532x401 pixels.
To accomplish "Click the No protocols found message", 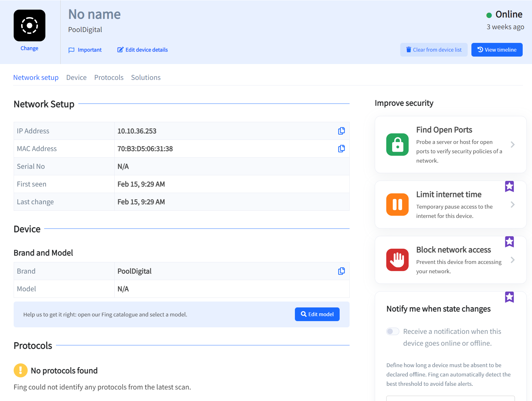I will tap(64, 371).
